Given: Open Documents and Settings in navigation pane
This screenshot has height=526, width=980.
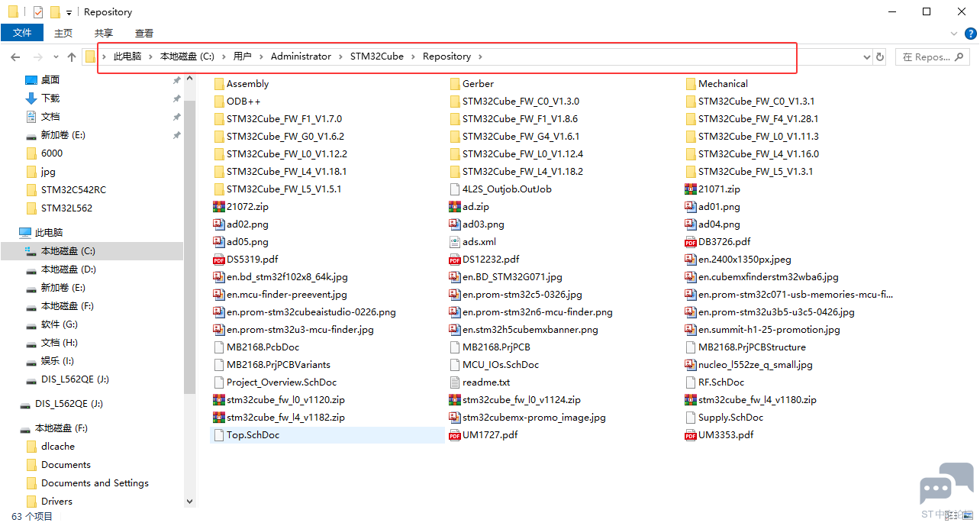Looking at the screenshot, I should click(x=95, y=482).
